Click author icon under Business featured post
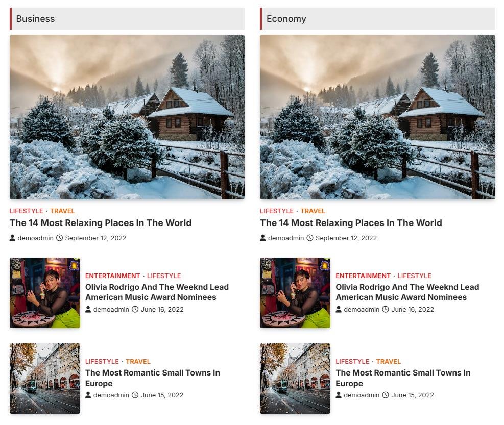504x425 pixels. click(x=12, y=238)
